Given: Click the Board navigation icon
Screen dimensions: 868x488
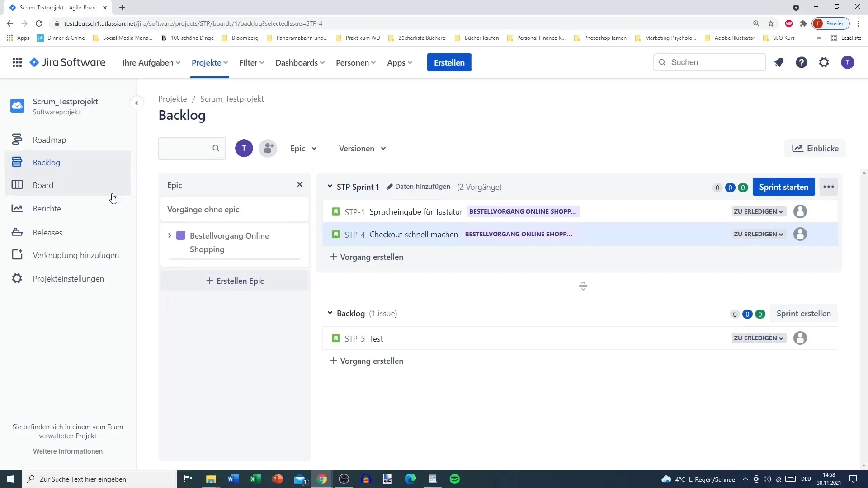Looking at the screenshot, I should (x=16, y=185).
